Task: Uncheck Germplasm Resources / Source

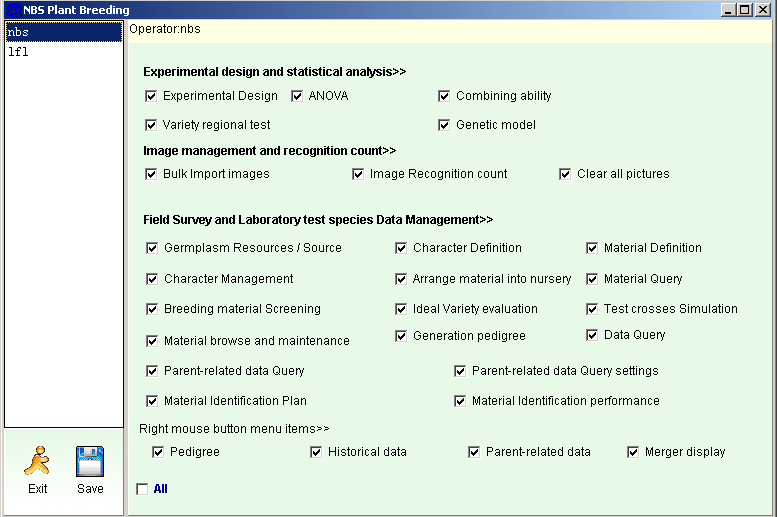Action: click(x=152, y=248)
